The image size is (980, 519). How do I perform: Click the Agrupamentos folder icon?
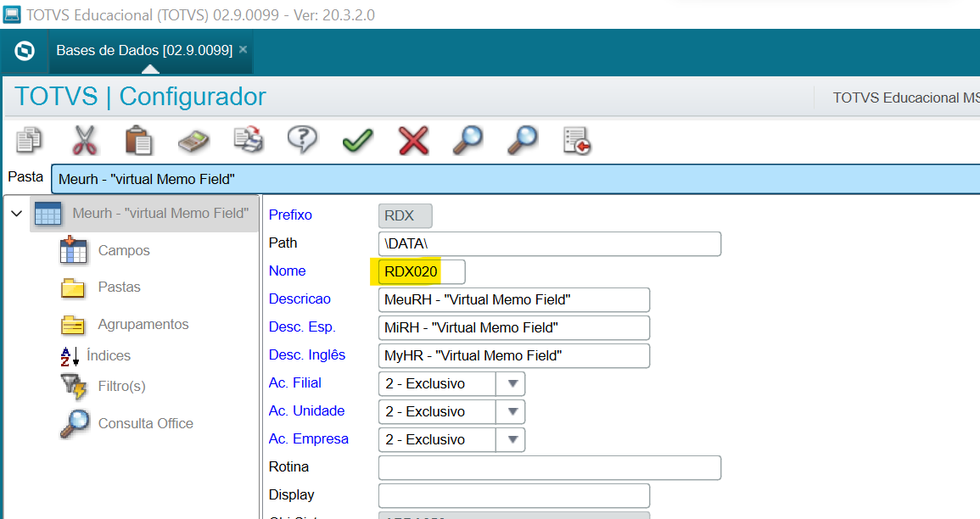coord(73,325)
